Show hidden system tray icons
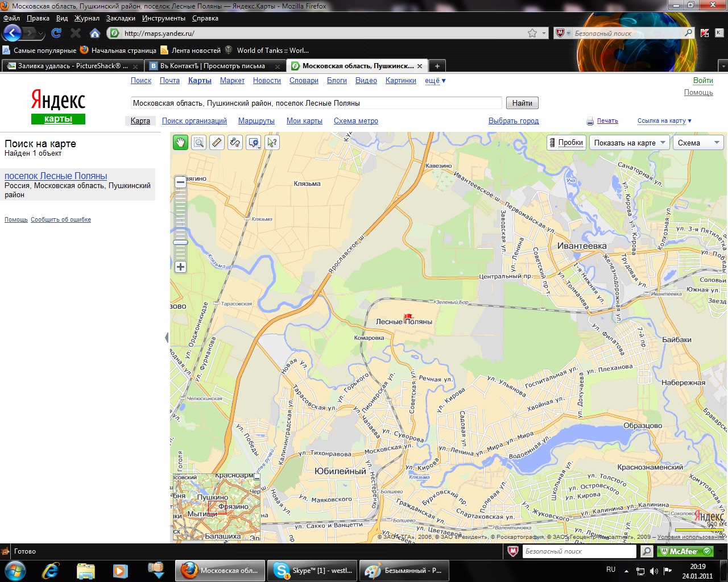728x582 pixels. [627, 571]
